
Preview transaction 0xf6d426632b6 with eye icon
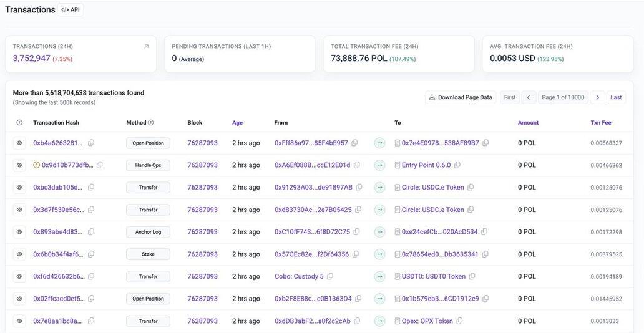19,276
